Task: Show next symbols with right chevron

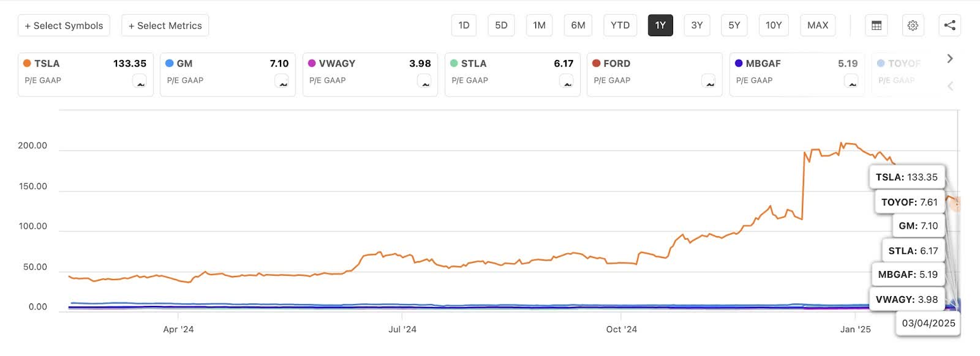Action: pos(950,59)
